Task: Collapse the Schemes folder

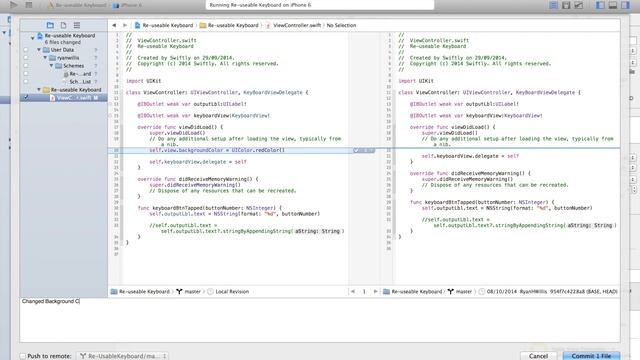Action: coord(51,66)
